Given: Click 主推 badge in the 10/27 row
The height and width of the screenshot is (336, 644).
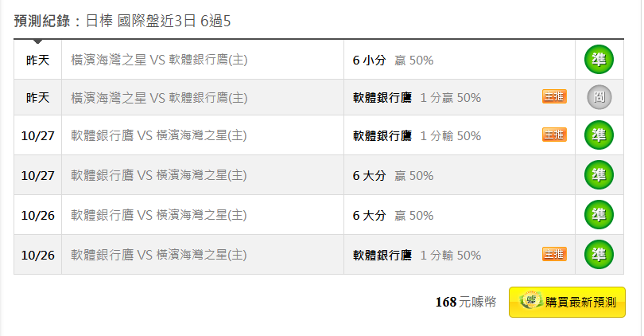Looking at the screenshot, I should (x=554, y=135).
